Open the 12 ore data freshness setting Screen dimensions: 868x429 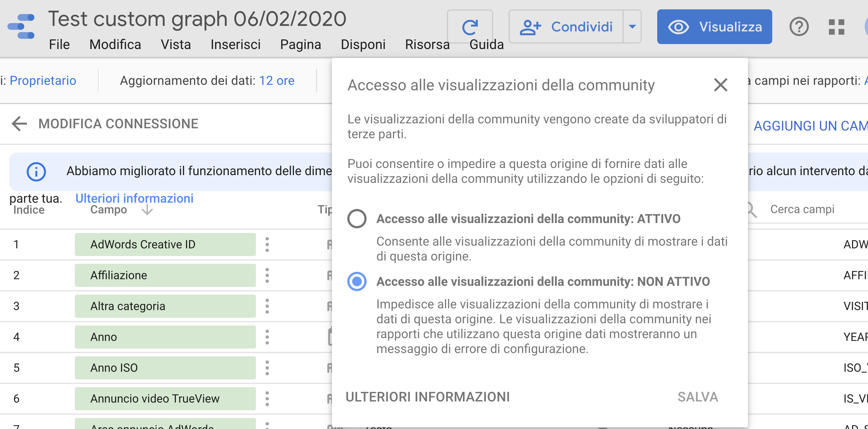277,81
